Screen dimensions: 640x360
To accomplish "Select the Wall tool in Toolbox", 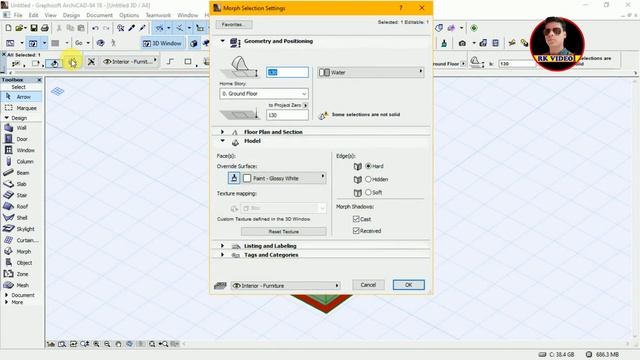I will click(x=21, y=128).
